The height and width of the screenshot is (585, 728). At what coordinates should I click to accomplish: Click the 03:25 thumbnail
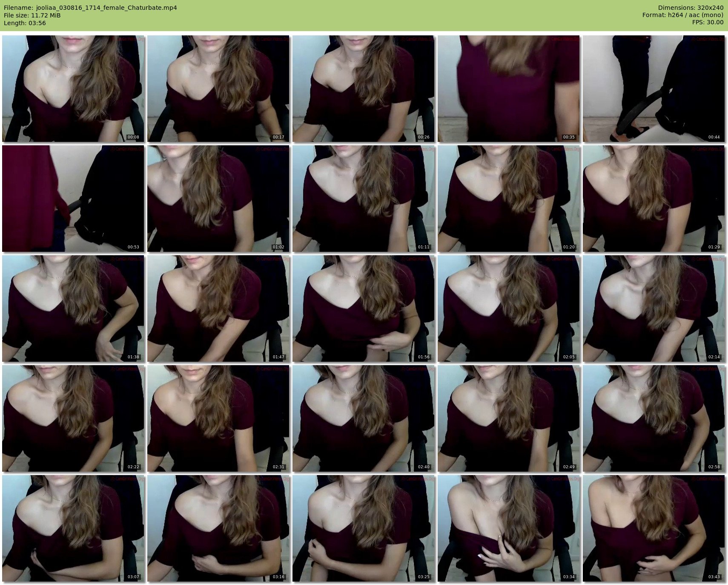click(364, 528)
